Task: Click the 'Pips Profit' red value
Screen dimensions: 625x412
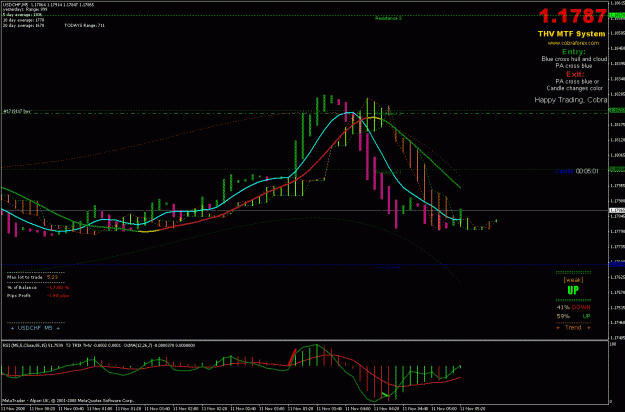Action: 58,296
